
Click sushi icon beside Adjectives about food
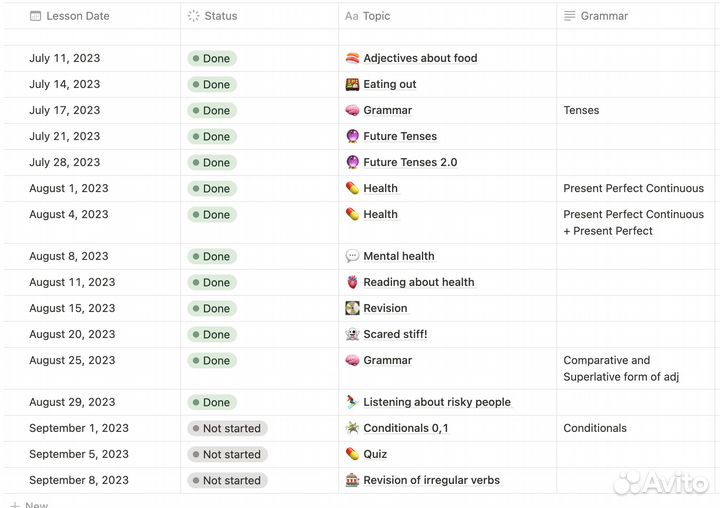(352, 58)
